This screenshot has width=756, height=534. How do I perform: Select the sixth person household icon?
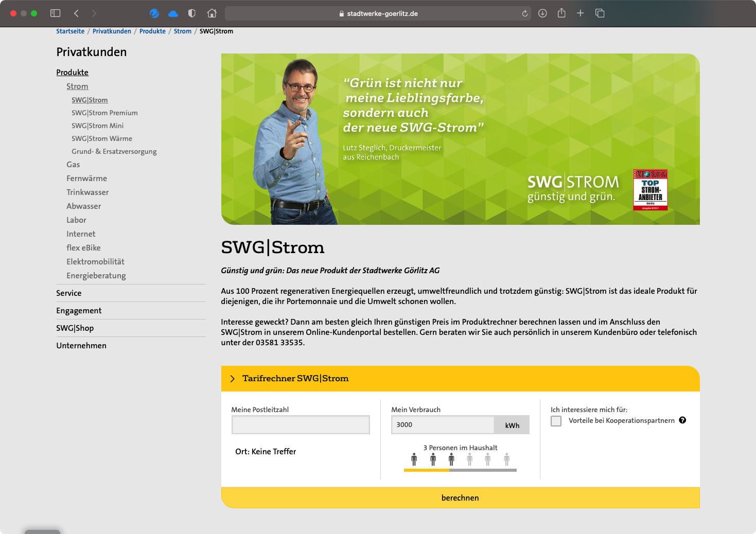coord(507,459)
